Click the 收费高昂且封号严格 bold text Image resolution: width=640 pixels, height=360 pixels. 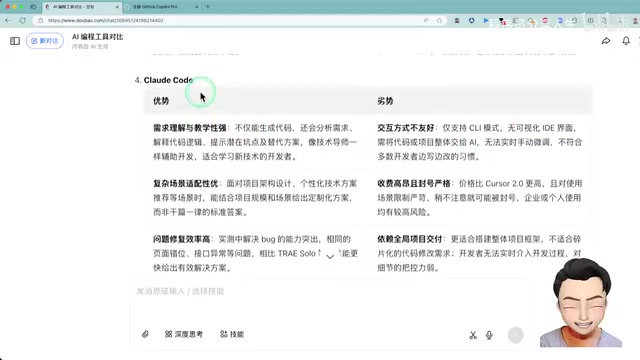[x=413, y=184]
